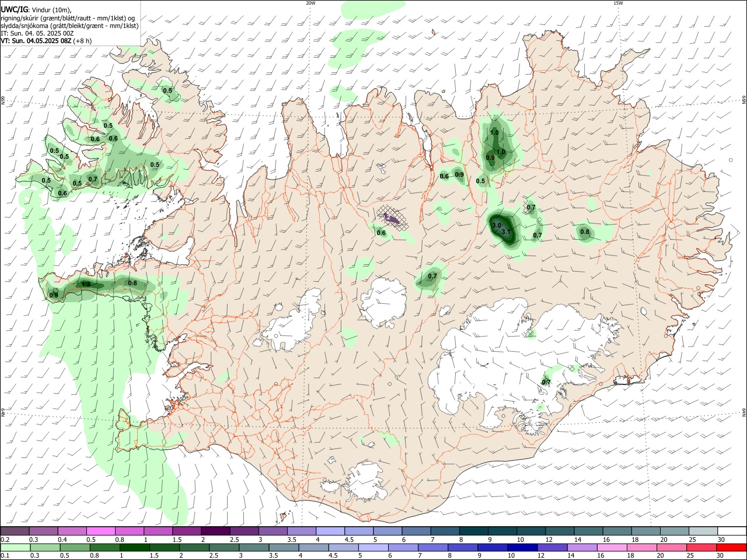Click the purple hatched snow cell beside '0.6'
Image resolution: width=747 pixels, height=560 pixels.
392,218
